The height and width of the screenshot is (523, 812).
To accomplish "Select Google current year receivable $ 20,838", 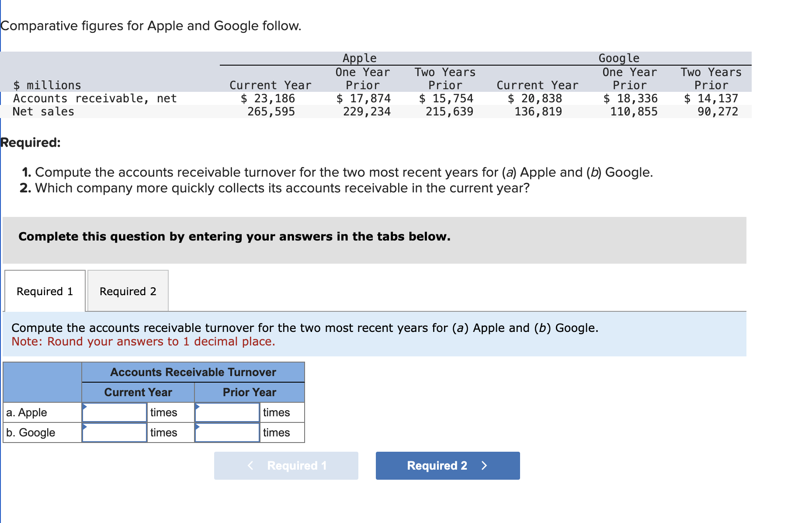I will coord(535,98).
